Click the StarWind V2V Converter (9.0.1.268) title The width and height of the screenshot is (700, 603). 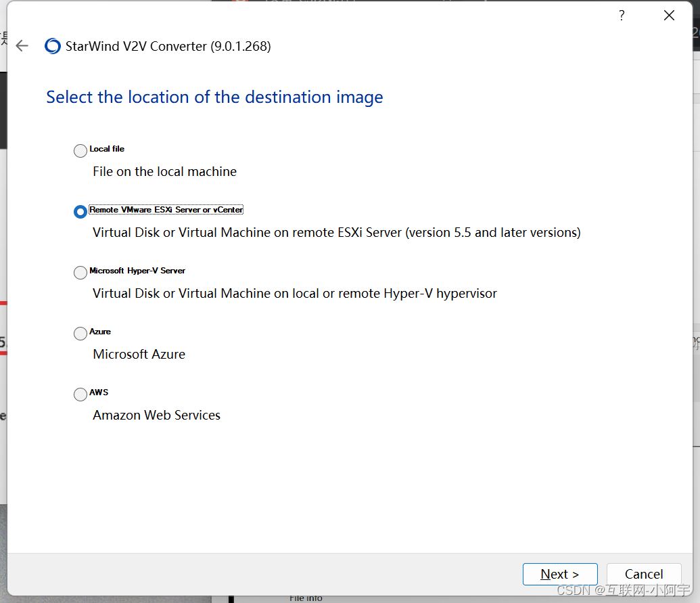click(168, 47)
